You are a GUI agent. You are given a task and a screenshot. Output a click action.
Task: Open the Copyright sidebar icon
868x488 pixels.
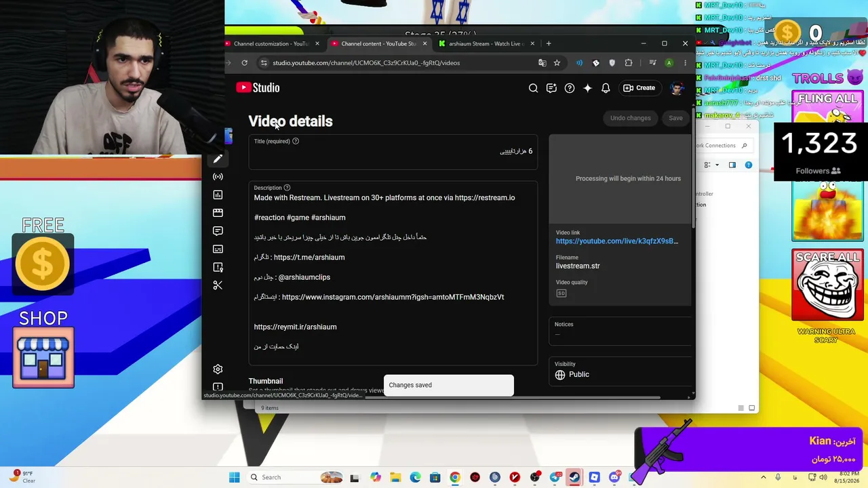pyautogui.click(x=218, y=268)
